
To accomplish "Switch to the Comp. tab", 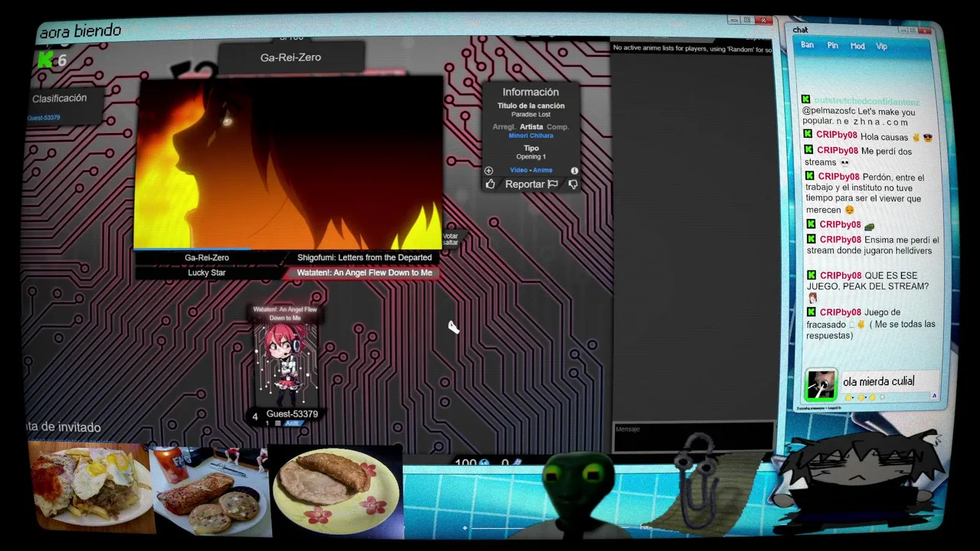I will (x=557, y=127).
